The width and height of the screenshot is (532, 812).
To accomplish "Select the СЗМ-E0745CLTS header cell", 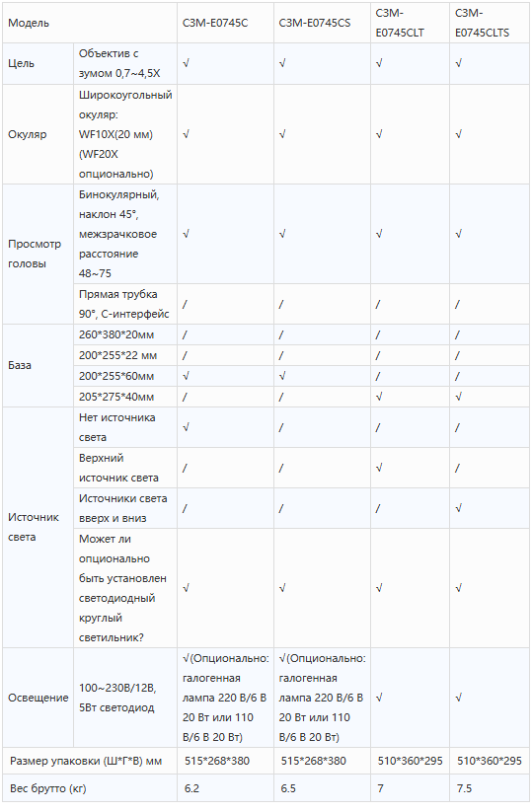I will [489, 23].
